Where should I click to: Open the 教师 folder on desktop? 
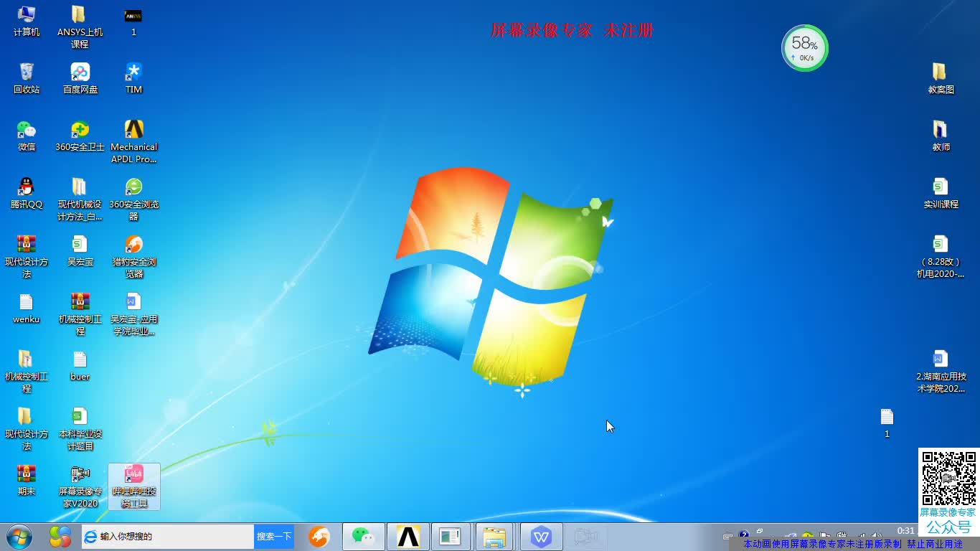click(x=941, y=136)
